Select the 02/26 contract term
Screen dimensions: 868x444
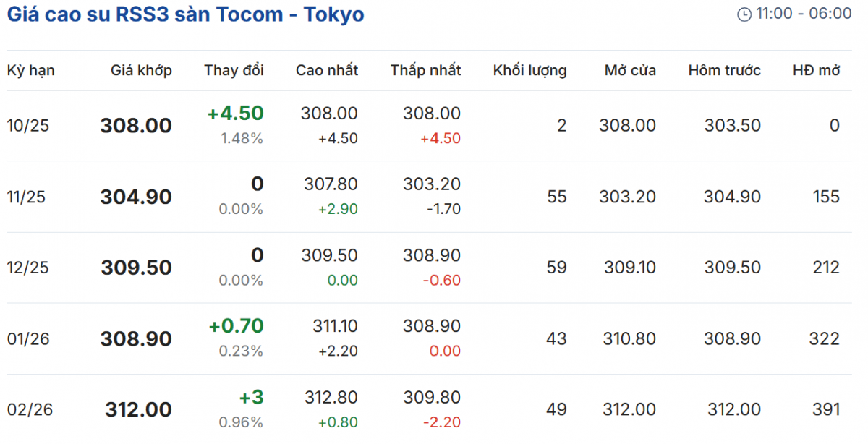point(30,409)
